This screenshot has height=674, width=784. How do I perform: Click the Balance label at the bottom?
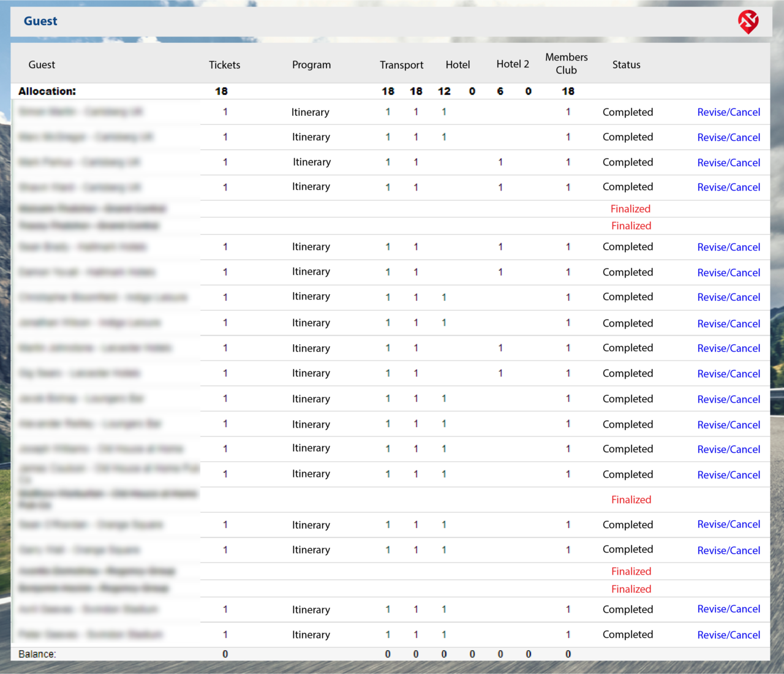(x=37, y=654)
